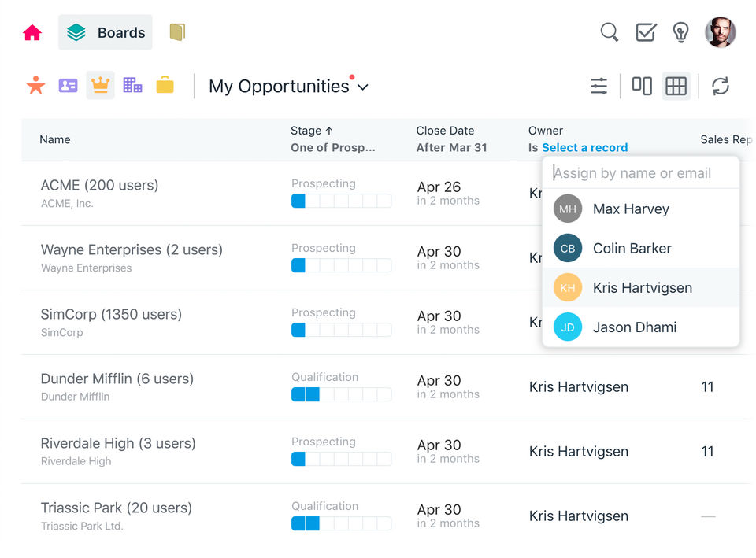Select the purple building accounts icon

[132, 85]
